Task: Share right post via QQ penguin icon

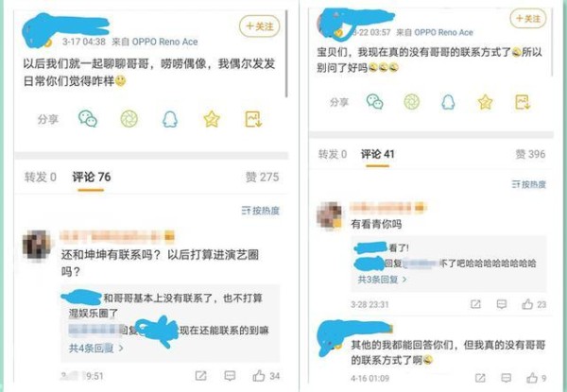Action: 448,102
